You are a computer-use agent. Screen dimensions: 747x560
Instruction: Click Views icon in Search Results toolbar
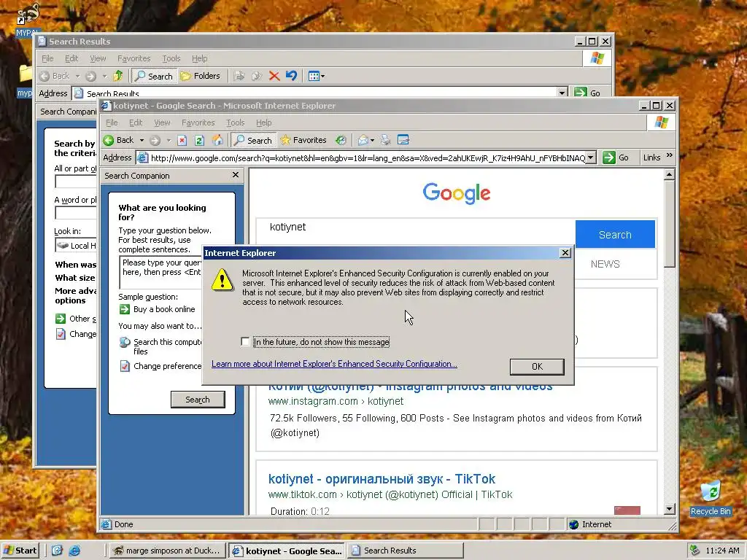[314, 76]
